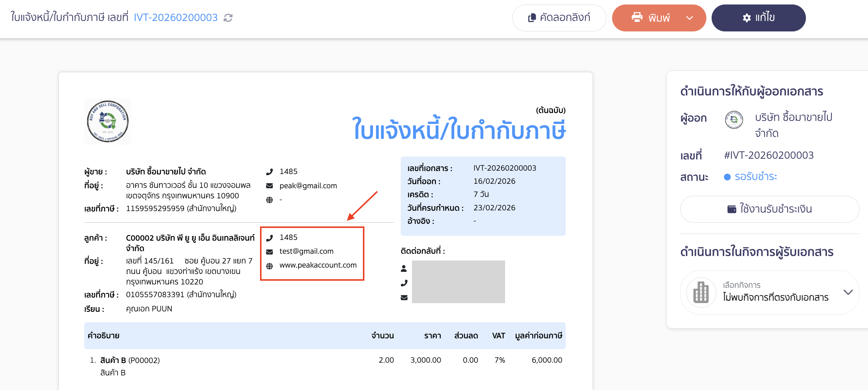Click the email icon beside test@gmail.com
Screen dimensions: 868x390
tap(269, 251)
